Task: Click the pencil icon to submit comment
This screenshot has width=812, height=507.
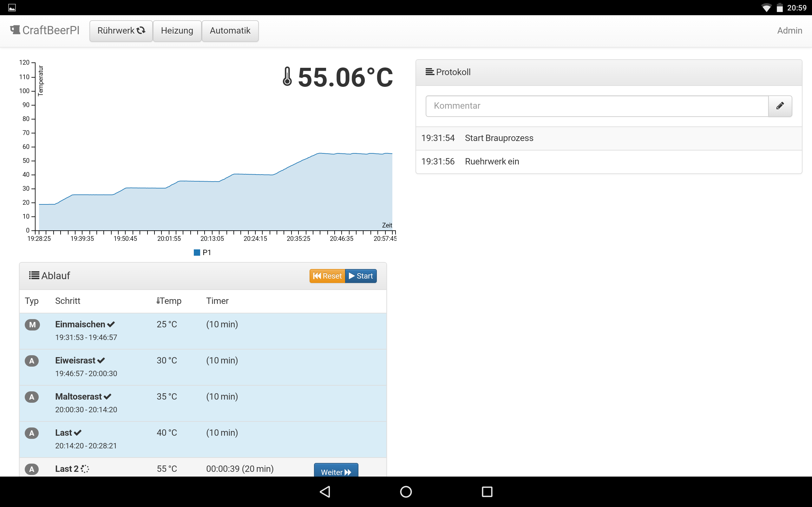Action: click(x=780, y=106)
